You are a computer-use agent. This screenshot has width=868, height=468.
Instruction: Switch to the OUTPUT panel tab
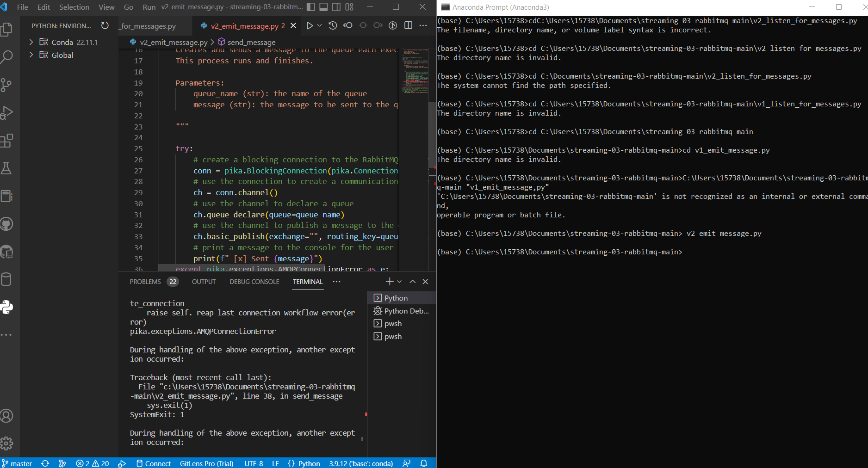[204, 282]
